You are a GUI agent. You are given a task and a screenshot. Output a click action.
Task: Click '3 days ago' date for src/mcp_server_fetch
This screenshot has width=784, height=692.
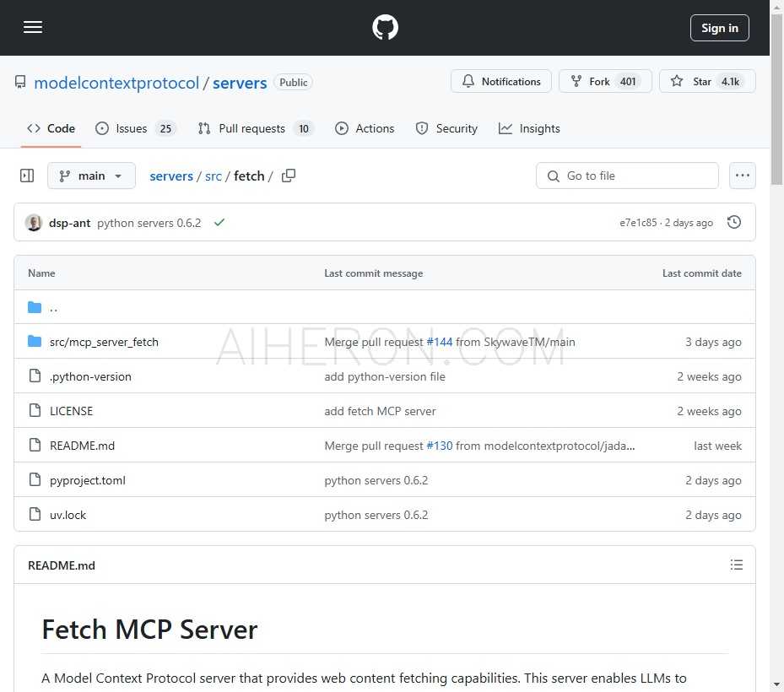[713, 342]
